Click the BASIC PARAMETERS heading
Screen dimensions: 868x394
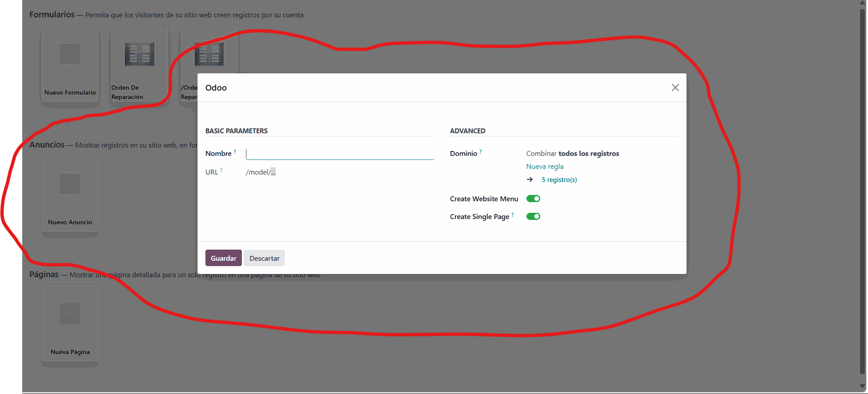point(236,131)
